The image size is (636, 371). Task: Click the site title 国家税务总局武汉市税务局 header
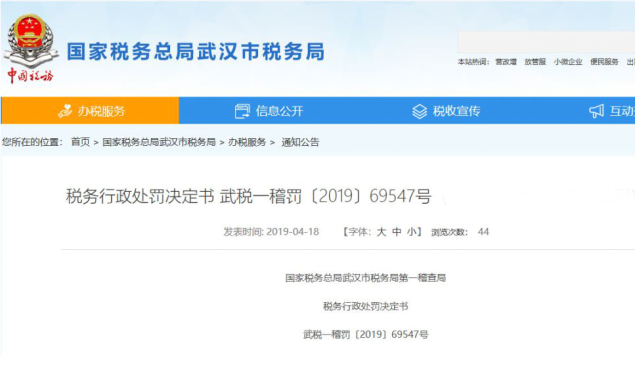click(x=196, y=52)
